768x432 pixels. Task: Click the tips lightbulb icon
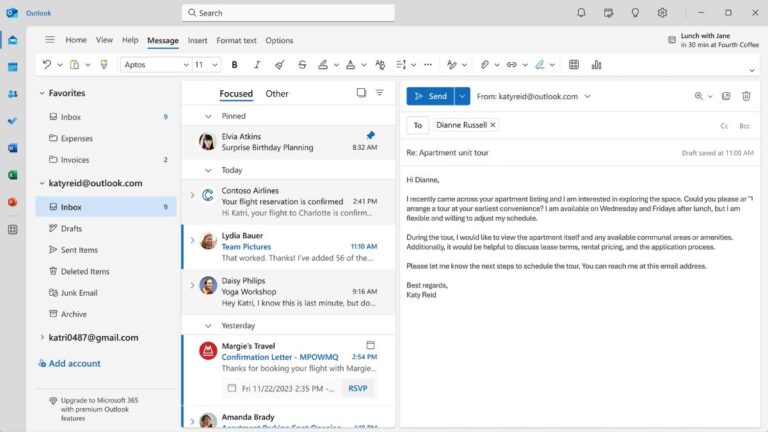point(635,13)
